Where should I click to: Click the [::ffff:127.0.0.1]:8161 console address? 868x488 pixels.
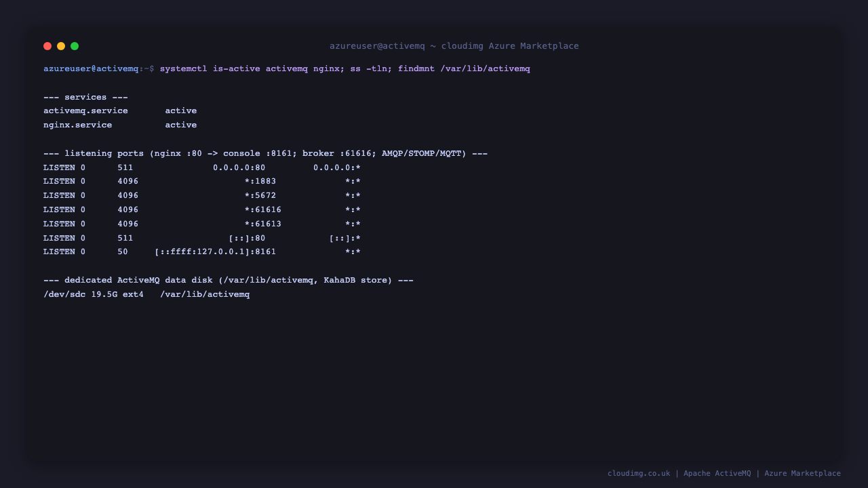(216, 253)
